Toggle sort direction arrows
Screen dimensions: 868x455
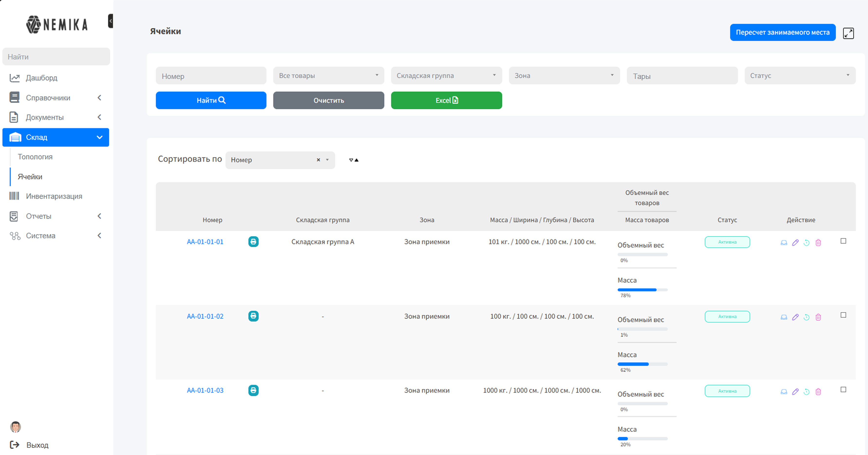tap(353, 160)
